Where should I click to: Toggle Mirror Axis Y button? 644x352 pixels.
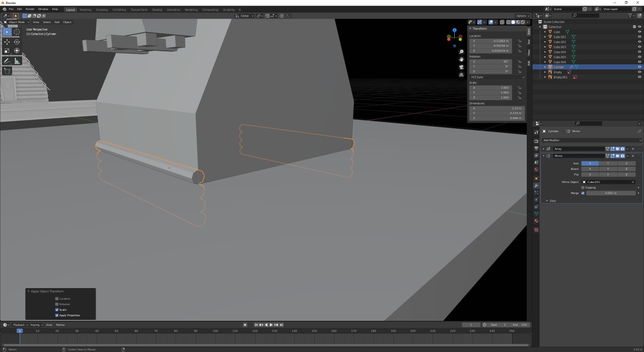pyautogui.click(x=608, y=163)
